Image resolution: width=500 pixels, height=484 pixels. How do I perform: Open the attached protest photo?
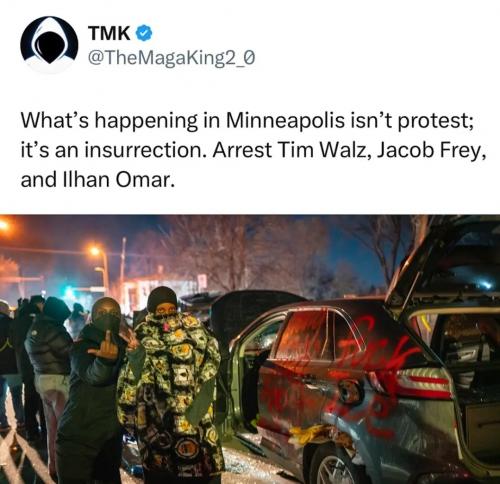point(250,349)
